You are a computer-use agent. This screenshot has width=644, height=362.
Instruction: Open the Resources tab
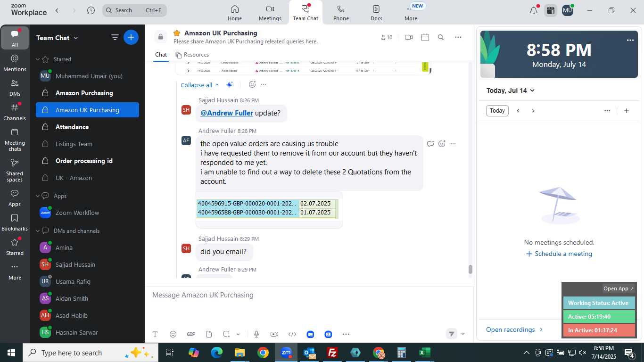[x=192, y=55]
